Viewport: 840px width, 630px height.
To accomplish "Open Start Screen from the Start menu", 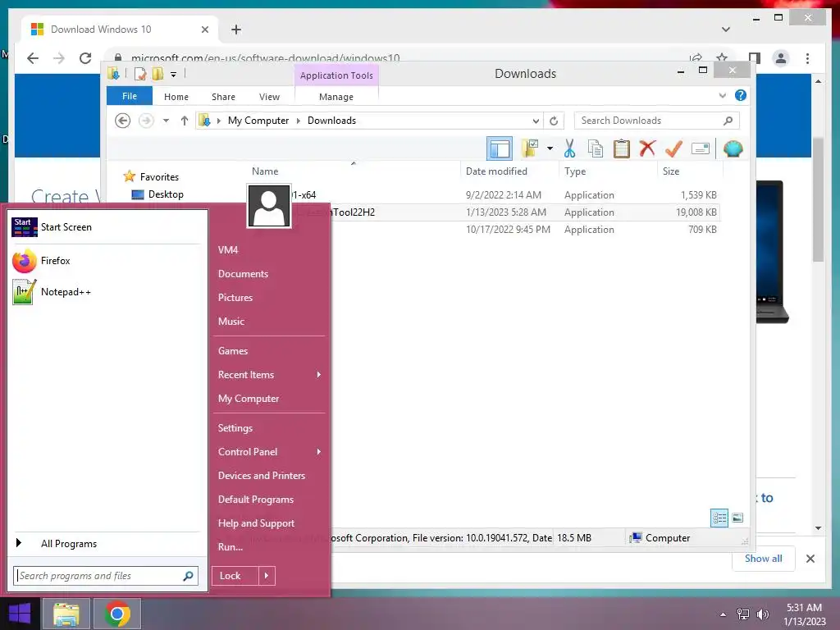I will tap(105, 227).
